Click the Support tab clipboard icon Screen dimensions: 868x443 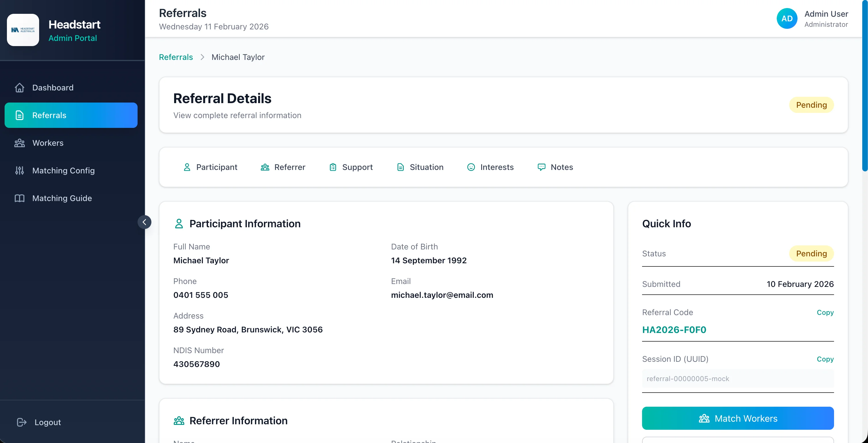pos(333,167)
